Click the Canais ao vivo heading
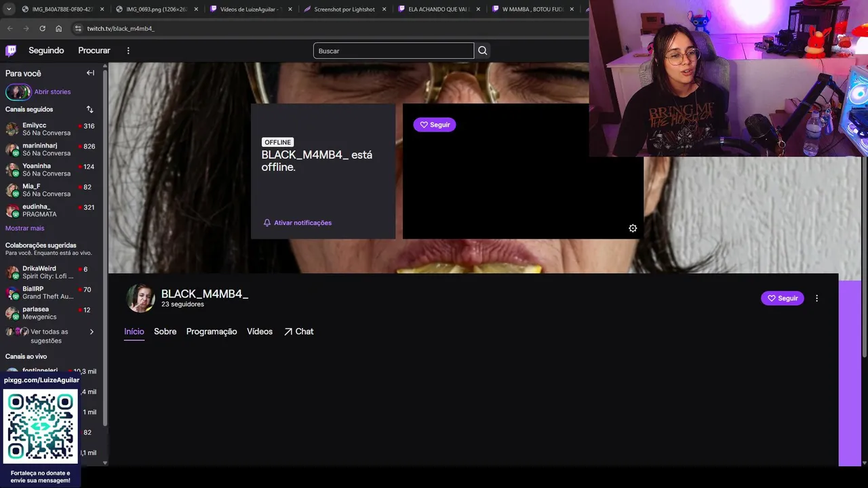 [x=26, y=357]
